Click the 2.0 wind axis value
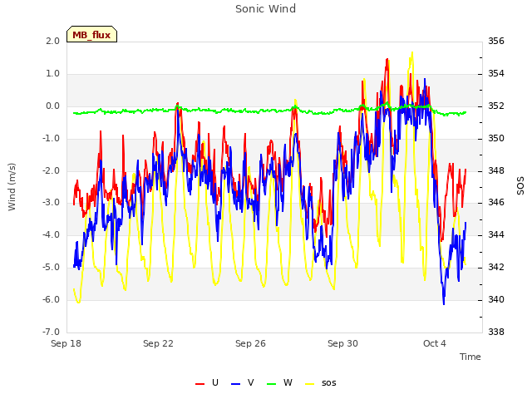532x399 pixels. point(53,41)
